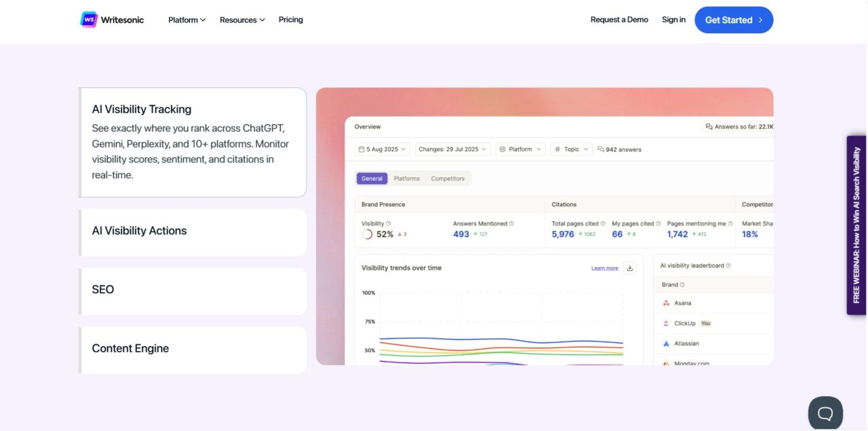
Task: Switch to the Competitors tab
Action: point(448,178)
